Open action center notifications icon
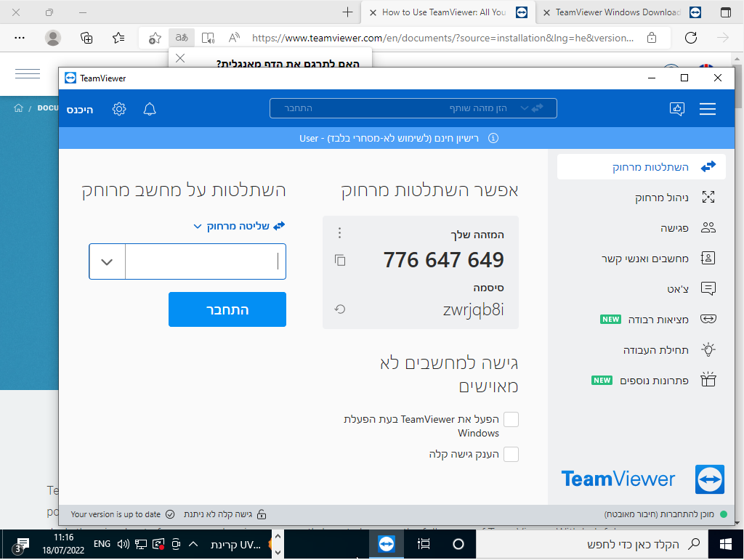Viewport: 744px width, 560px height. pyautogui.click(x=21, y=545)
